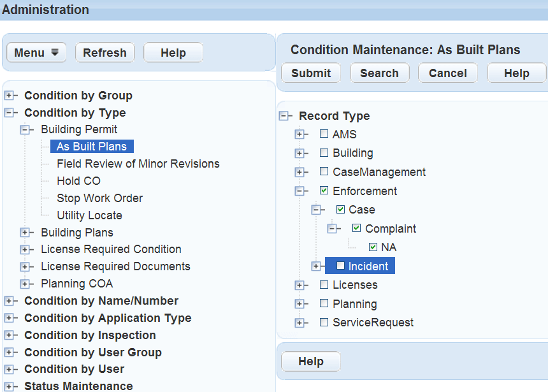Enable the Building record type

click(324, 153)
